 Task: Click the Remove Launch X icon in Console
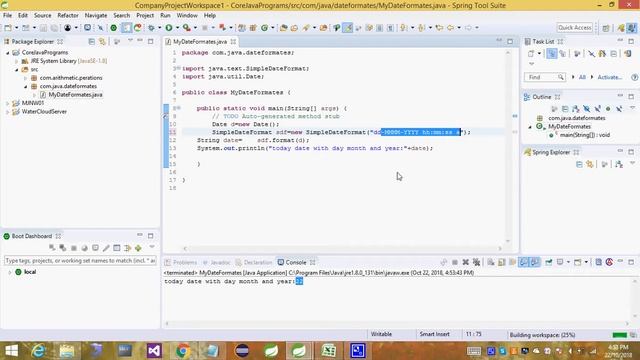(465, 262)
